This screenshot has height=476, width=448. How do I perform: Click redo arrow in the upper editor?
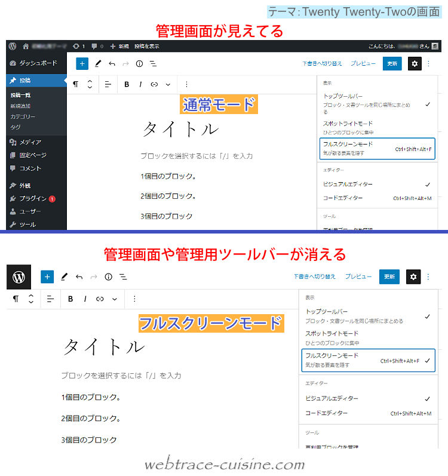point(125,64)
